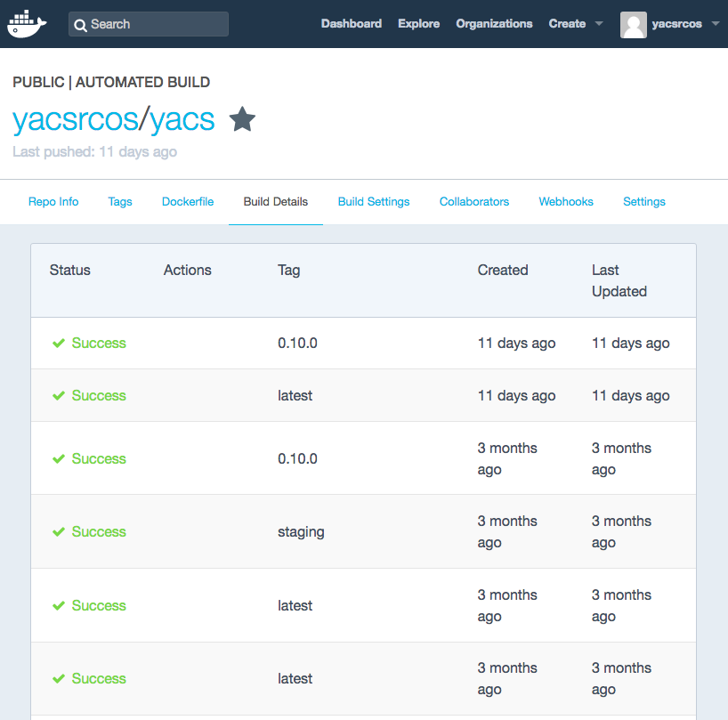Click the 'Last pushed: 11 days ago' text
728x720 pixels.
[94, 152]
